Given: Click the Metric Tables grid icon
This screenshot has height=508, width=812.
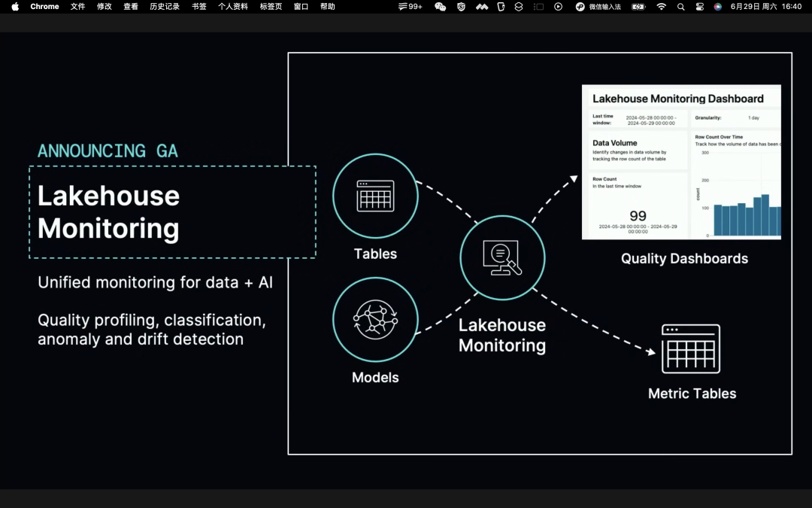Looking at the screenshot, I should 691,348.
